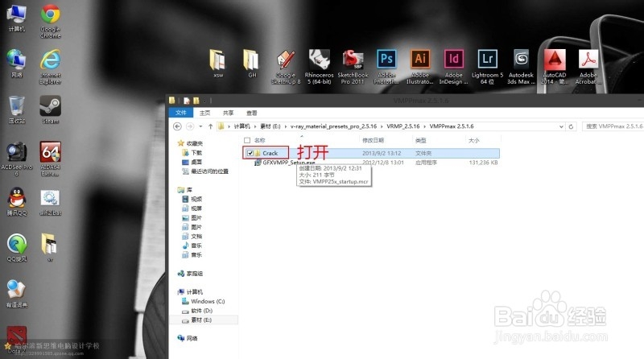Select 桌面 in navigation pane

[192, 163]
